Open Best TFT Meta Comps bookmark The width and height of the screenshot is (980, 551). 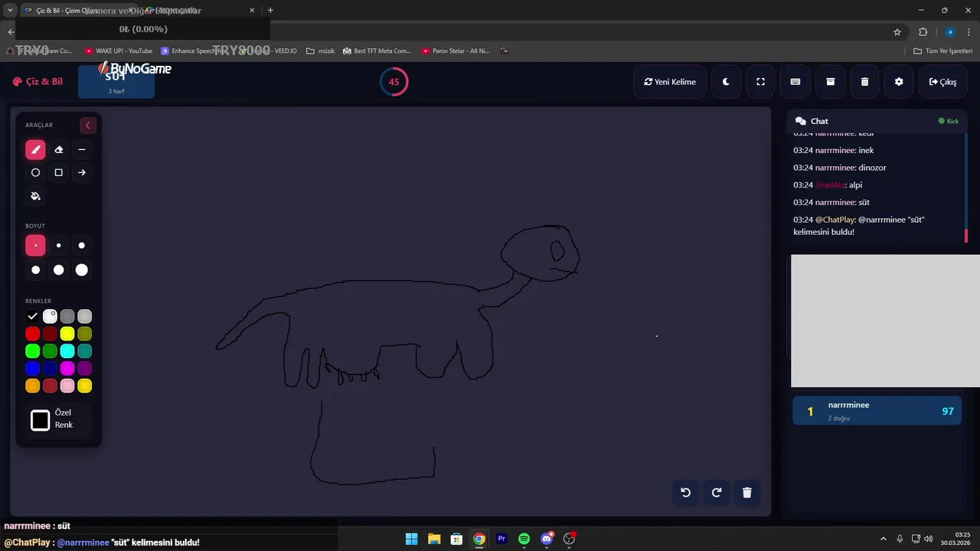377,51
